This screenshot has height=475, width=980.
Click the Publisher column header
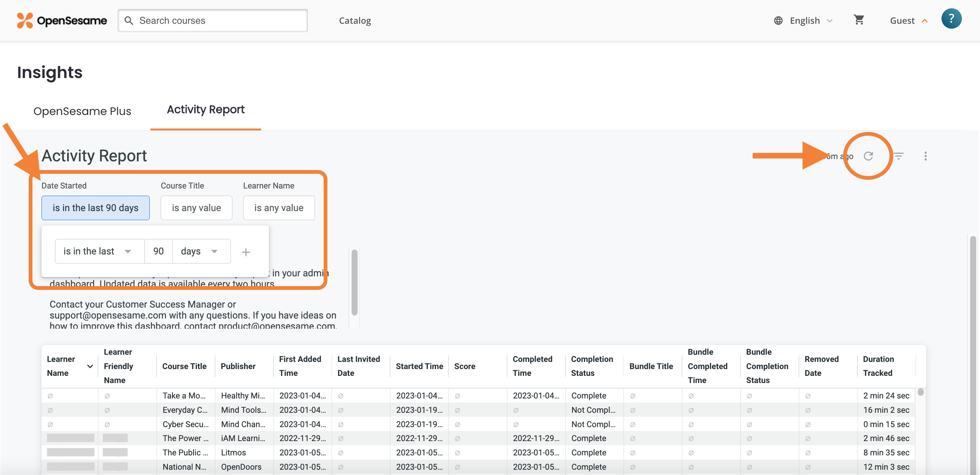tap(238, 366)
